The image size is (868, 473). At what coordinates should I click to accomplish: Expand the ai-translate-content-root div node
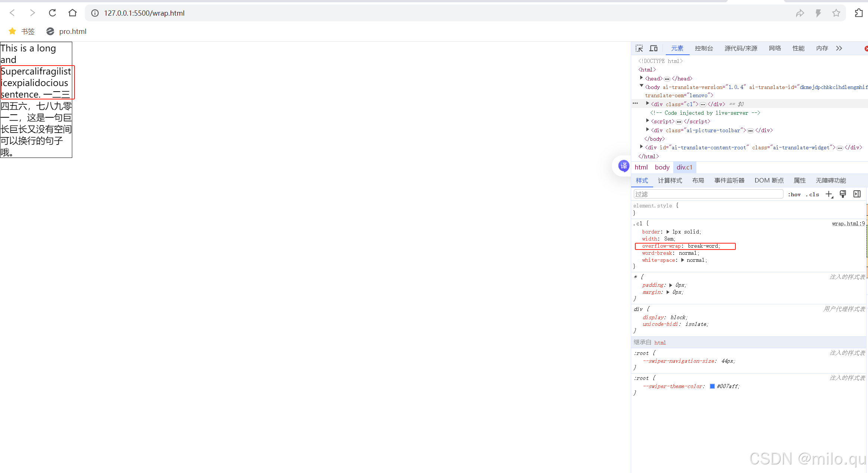[x=641, y=147]
